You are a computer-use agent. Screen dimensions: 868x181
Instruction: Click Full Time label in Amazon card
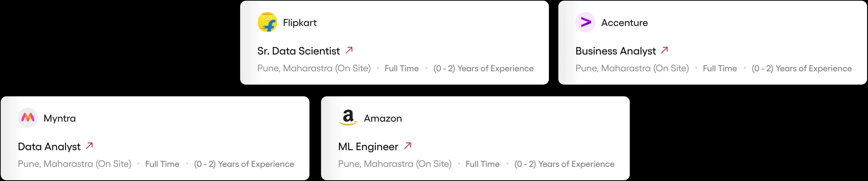pyautogui.click(x=482, y=164)
